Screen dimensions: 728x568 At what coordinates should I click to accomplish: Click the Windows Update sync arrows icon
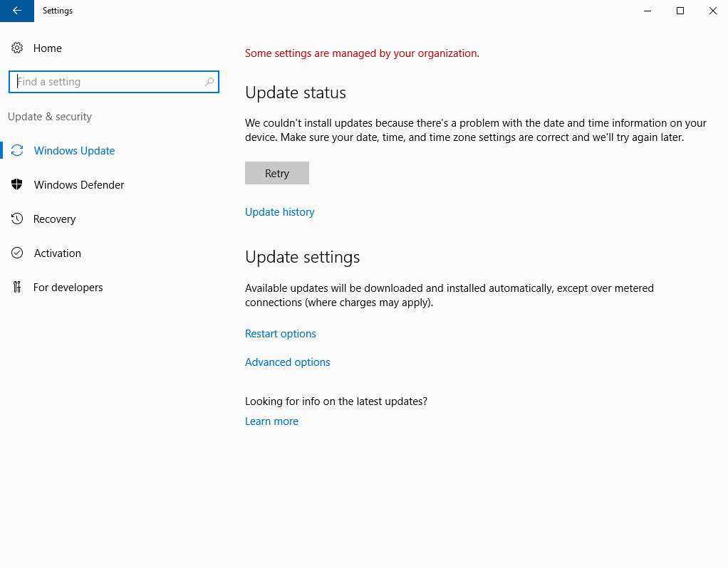pos(17,151)
